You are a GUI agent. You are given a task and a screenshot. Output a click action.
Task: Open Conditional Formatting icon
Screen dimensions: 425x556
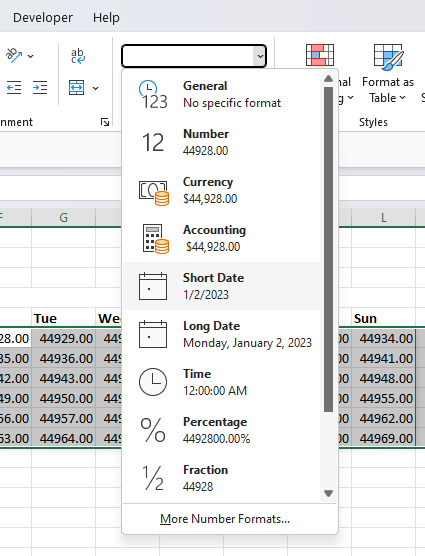(x=320, y=55)
